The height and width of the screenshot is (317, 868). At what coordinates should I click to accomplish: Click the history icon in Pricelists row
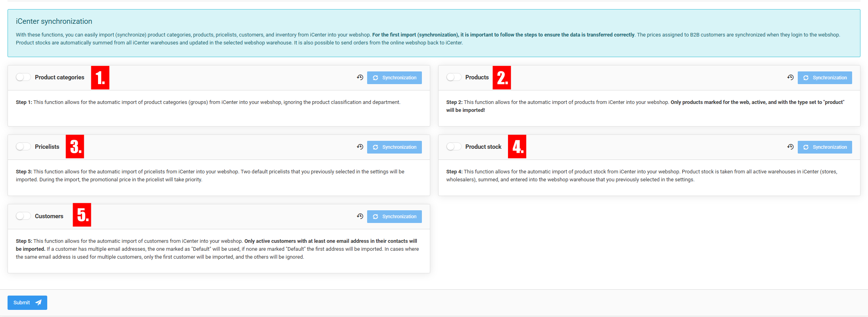click(x=360, y=147)
